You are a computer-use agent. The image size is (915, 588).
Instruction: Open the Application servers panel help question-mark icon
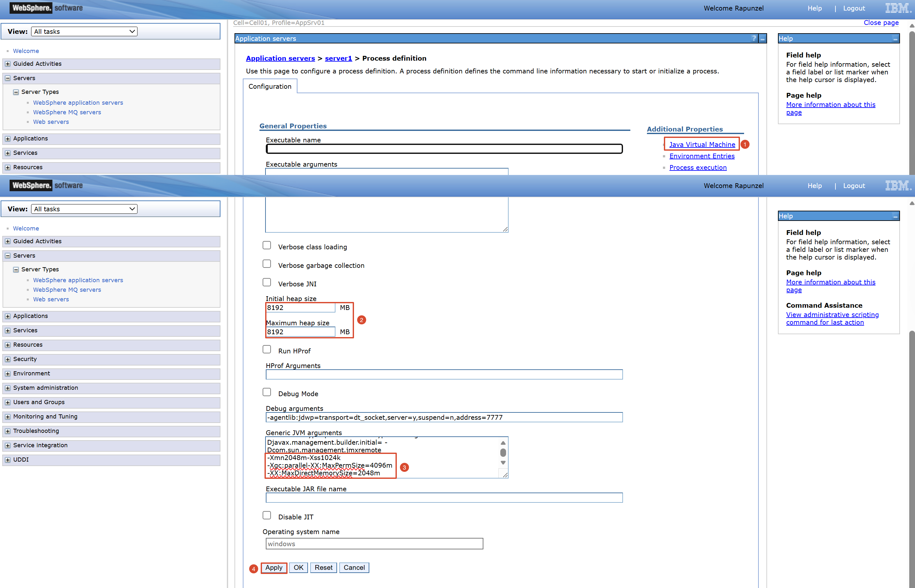pyautogui.click(x=754, y=39)
